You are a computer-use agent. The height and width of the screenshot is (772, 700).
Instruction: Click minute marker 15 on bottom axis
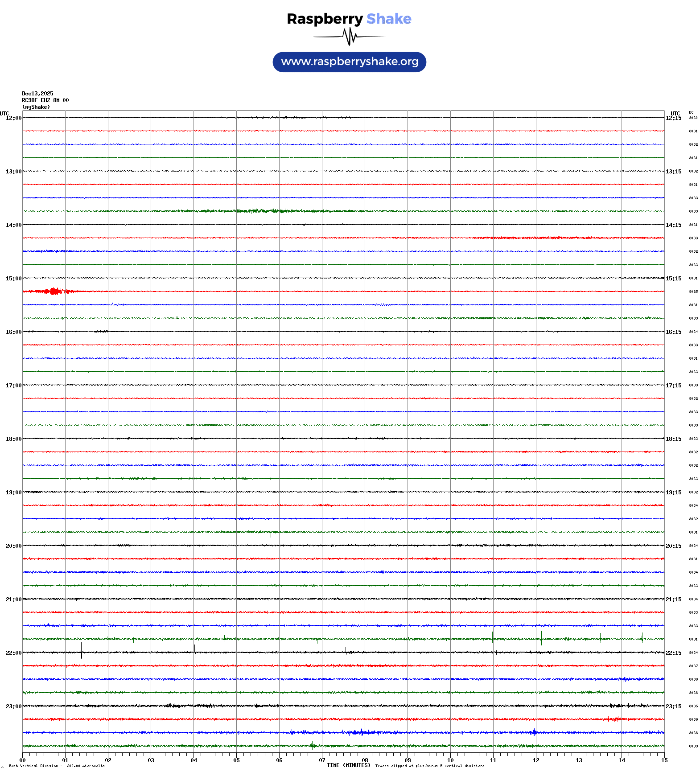(664, 760)
